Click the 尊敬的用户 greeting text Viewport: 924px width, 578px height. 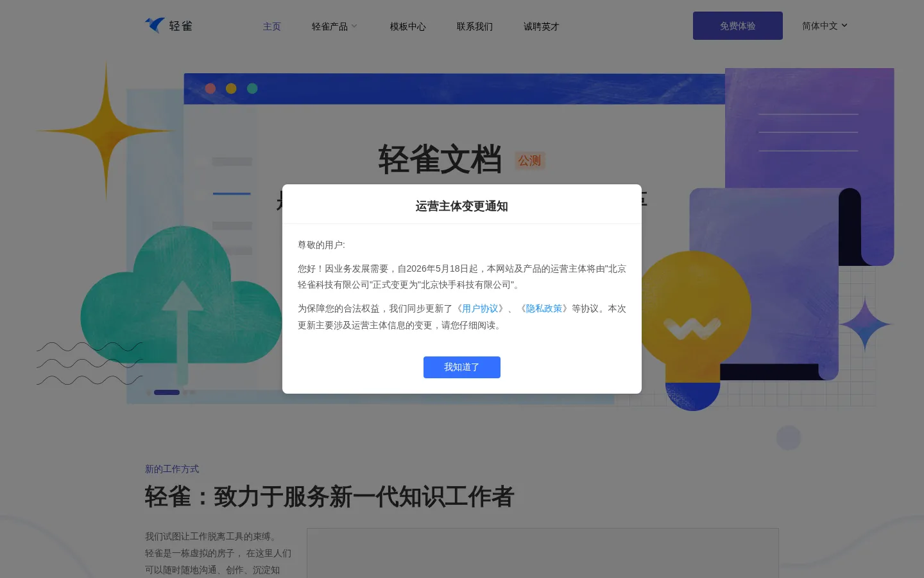pos(321,245)
